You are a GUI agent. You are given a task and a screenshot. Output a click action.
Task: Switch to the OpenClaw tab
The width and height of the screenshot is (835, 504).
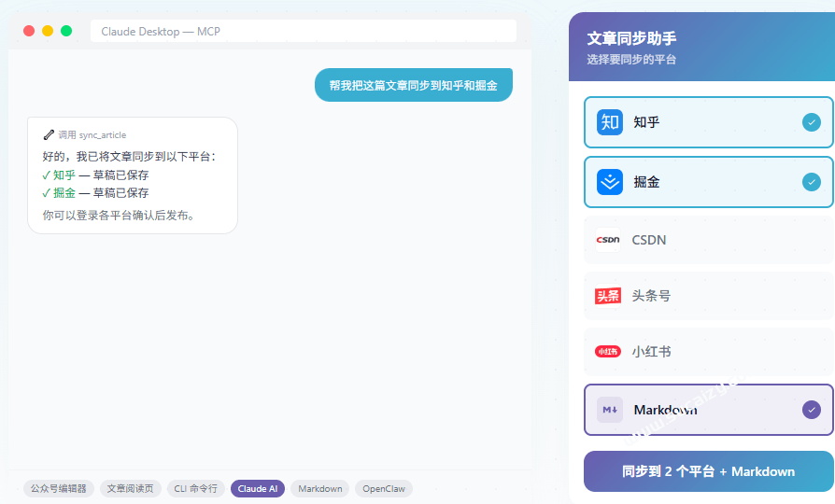pos(384,488)
